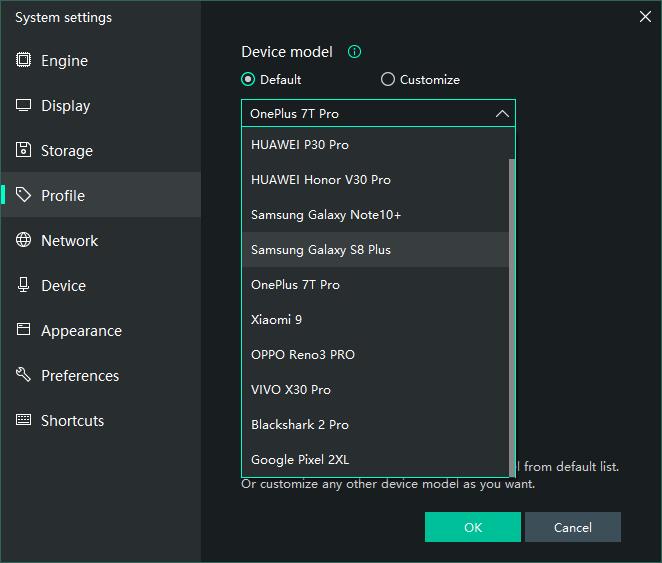The width and height of the screenshot is (662, 563).
Task: Collapse the OnePlus 7T Pro dropdown
Action: pyautogui.click(x=502, y=114)
